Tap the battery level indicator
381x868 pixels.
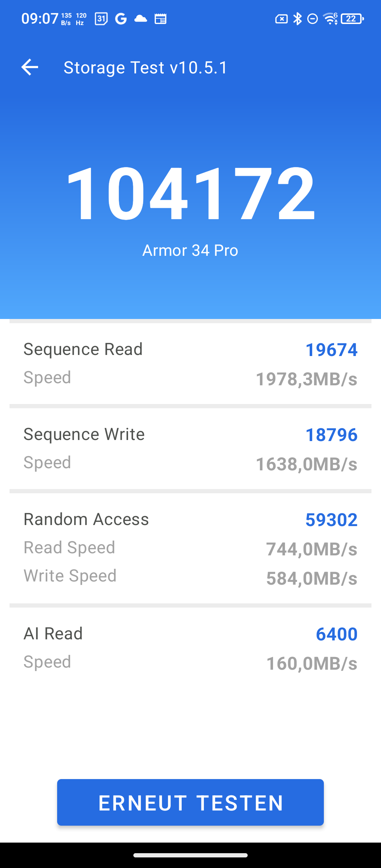[x=352, y=19]
